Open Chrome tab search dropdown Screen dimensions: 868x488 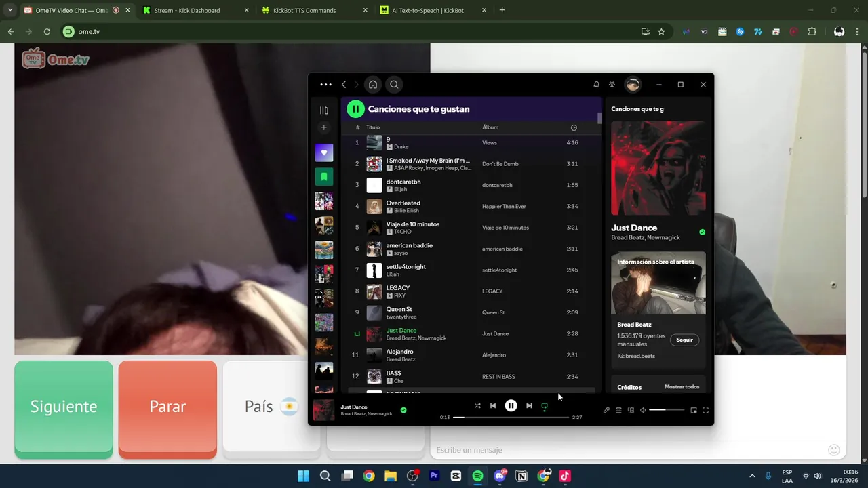click(x=9, y=10)
